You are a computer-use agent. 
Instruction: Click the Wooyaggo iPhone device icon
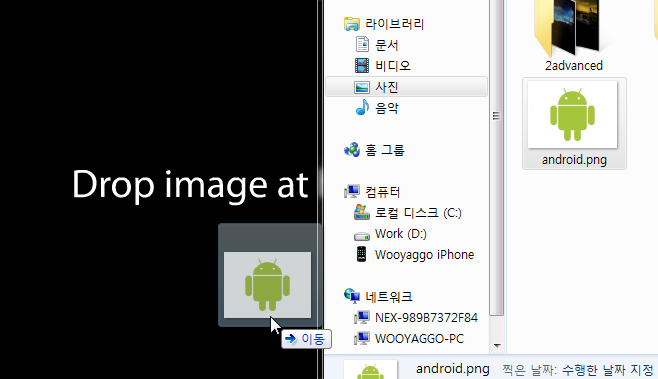click(361, 254)
